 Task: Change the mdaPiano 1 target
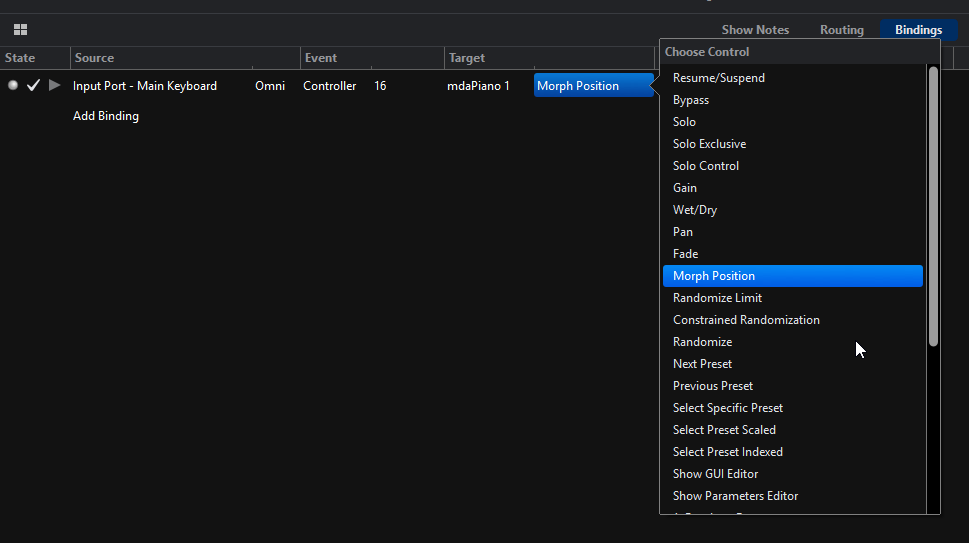(478, 86)
